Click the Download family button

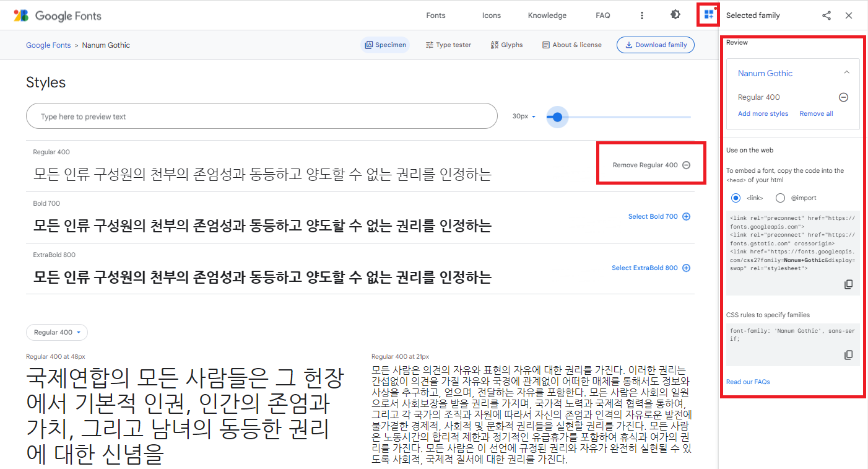656,45
